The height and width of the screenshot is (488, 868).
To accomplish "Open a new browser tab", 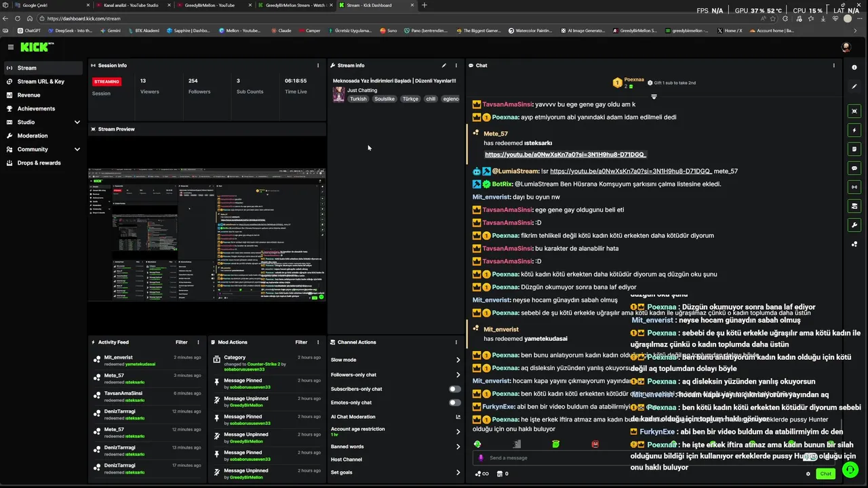I will 425,5.
